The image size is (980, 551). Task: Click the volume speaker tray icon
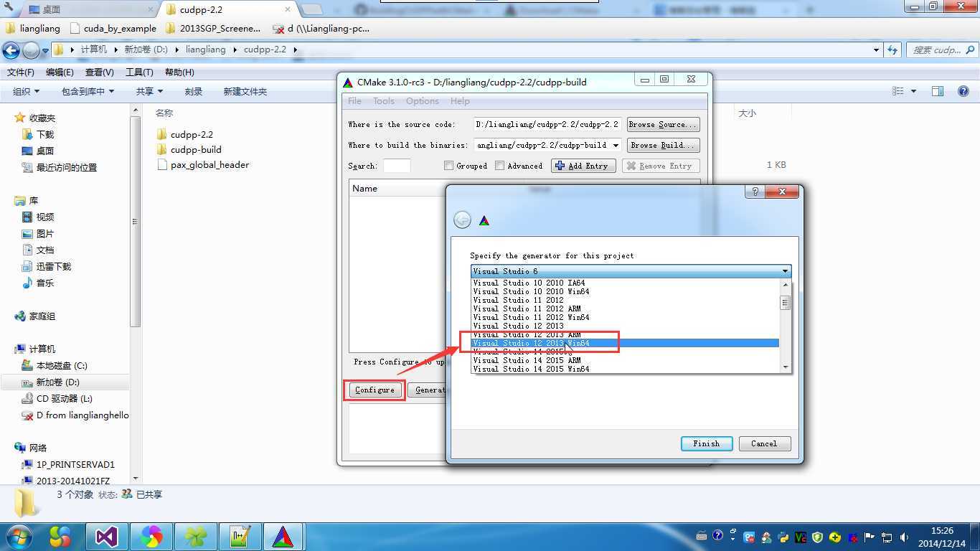[x=904, y=537]
